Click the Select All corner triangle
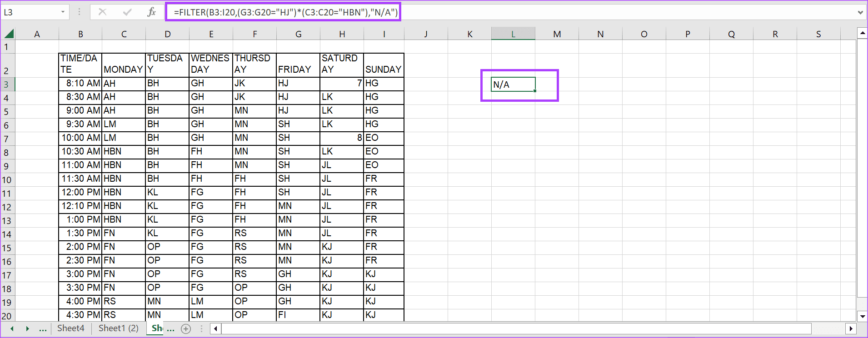Screen dimensions: 868x338 click(x=9, y=34)
